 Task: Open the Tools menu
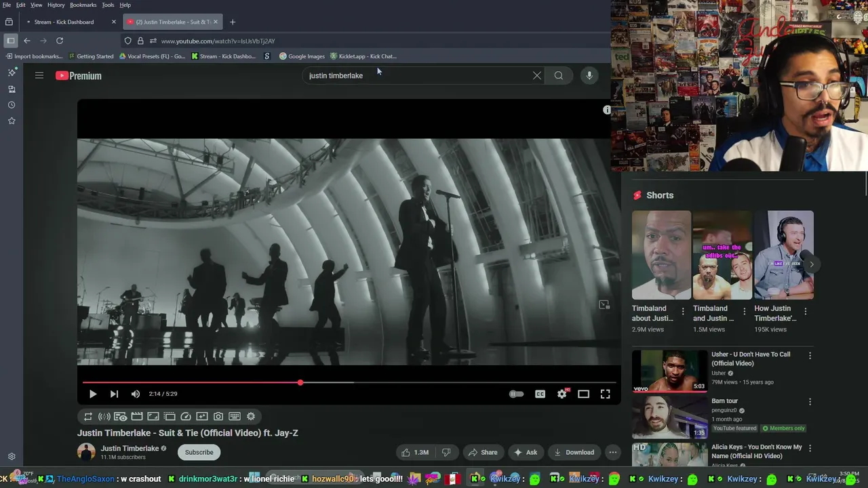[x=108, y=5]
